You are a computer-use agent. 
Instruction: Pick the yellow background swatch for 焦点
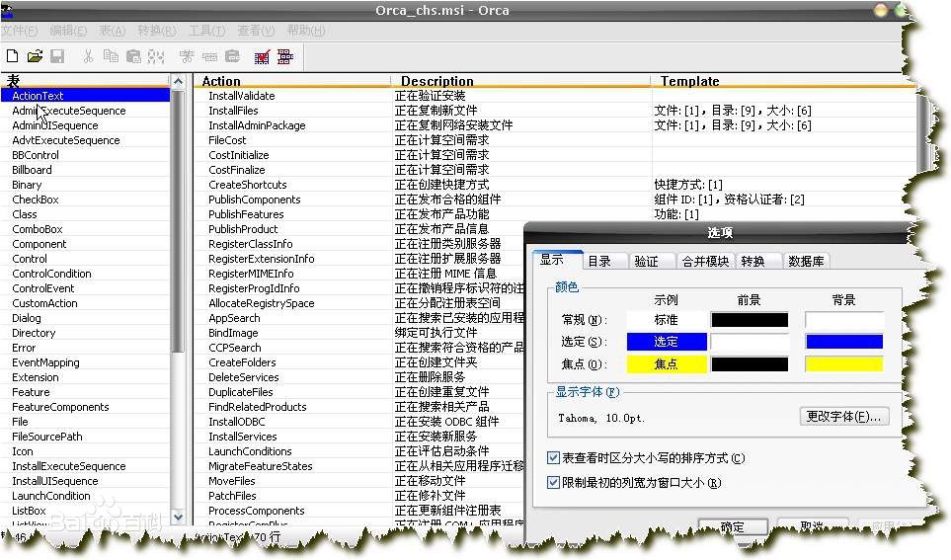point(843,364)
